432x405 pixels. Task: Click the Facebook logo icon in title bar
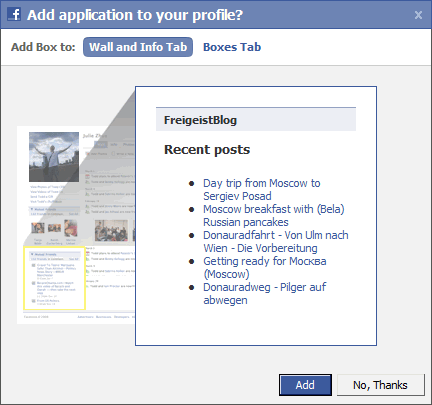pos(14,15)
